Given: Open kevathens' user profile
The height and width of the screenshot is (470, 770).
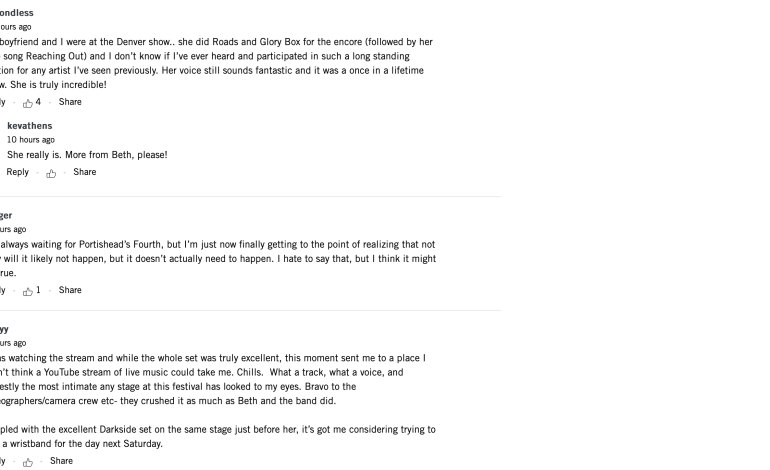Looking at the screenshot, I should pos(30,126).
